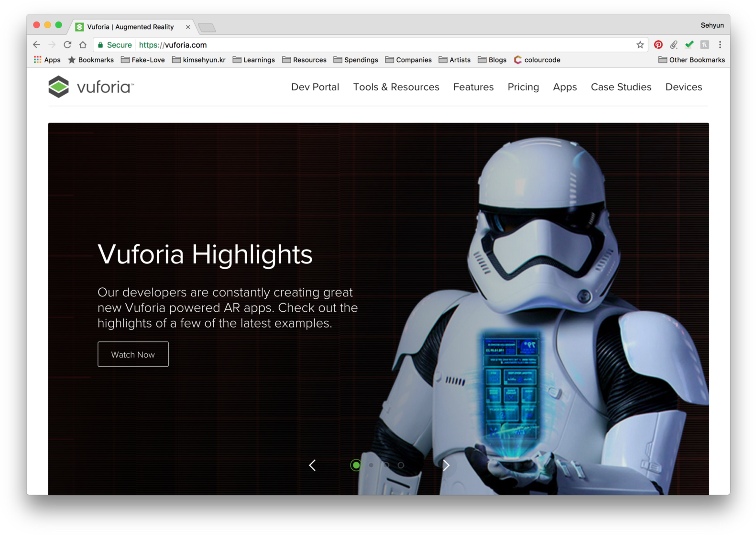
Task: Click the browser back arrow
Action: click(x=37, y=45)
